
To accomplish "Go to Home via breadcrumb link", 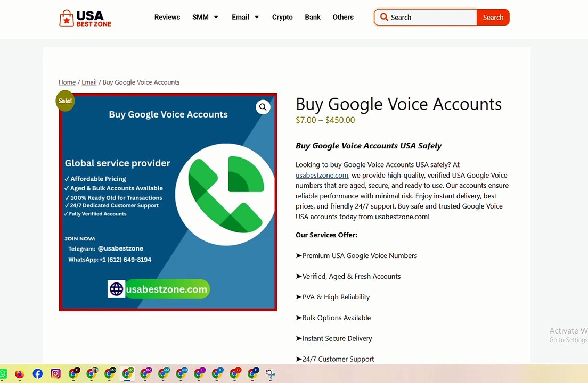I will (x=67, y=82).
